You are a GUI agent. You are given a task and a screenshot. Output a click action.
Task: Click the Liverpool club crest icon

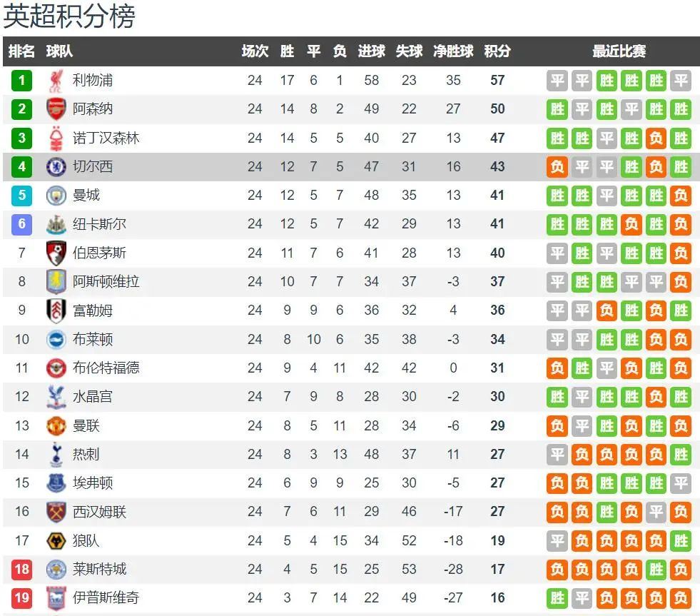point(56,81)
